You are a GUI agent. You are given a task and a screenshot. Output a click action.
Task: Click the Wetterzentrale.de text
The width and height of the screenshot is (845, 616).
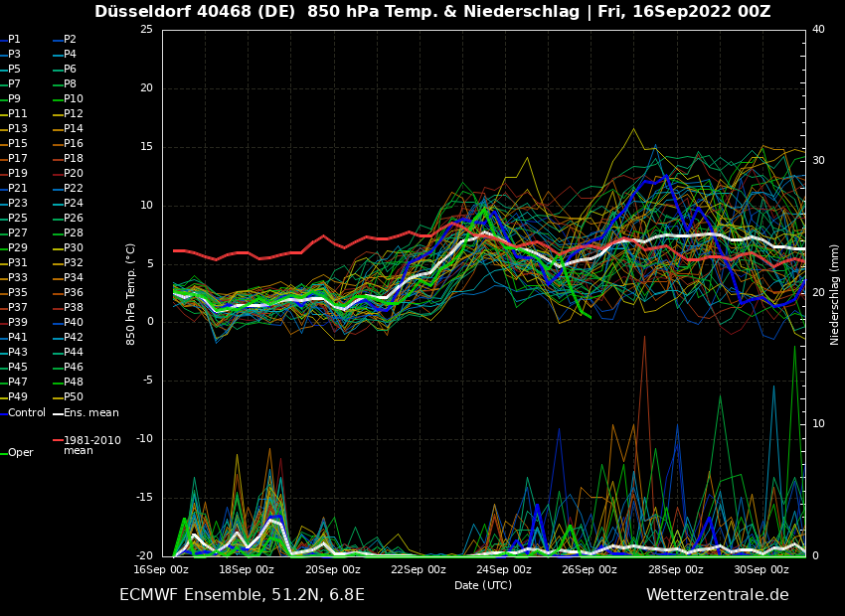717,594
